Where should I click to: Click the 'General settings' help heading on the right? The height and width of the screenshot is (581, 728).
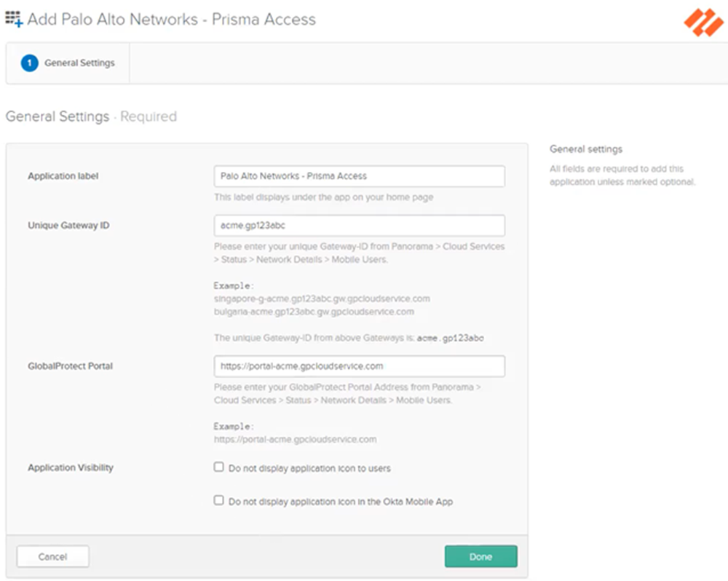click(x=586, y=149)
